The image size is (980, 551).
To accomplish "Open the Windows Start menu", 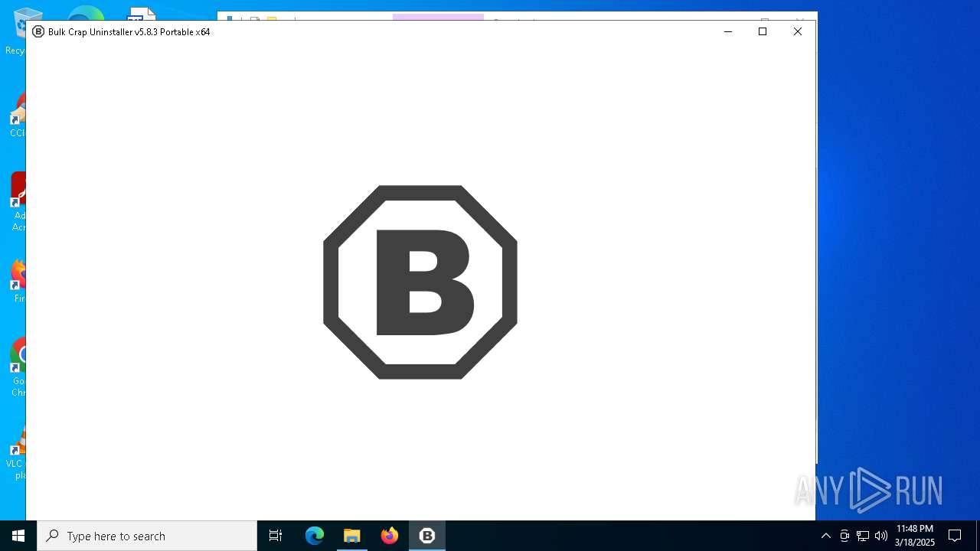I will (18, 536).
